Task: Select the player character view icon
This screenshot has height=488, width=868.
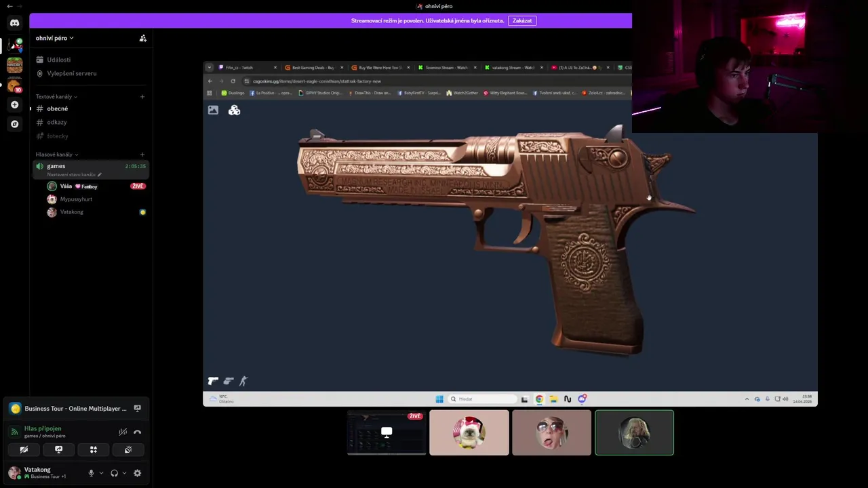Action: [243, 381]
